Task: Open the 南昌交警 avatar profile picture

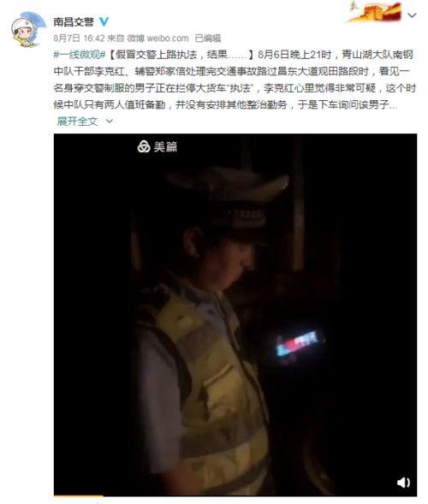Action: [25, 30]
